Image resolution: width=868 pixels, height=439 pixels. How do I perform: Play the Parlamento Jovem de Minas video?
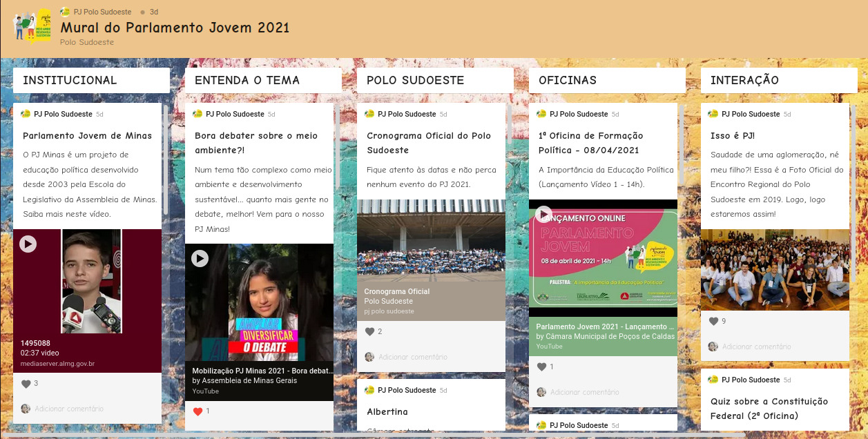(x=28, y=244)
